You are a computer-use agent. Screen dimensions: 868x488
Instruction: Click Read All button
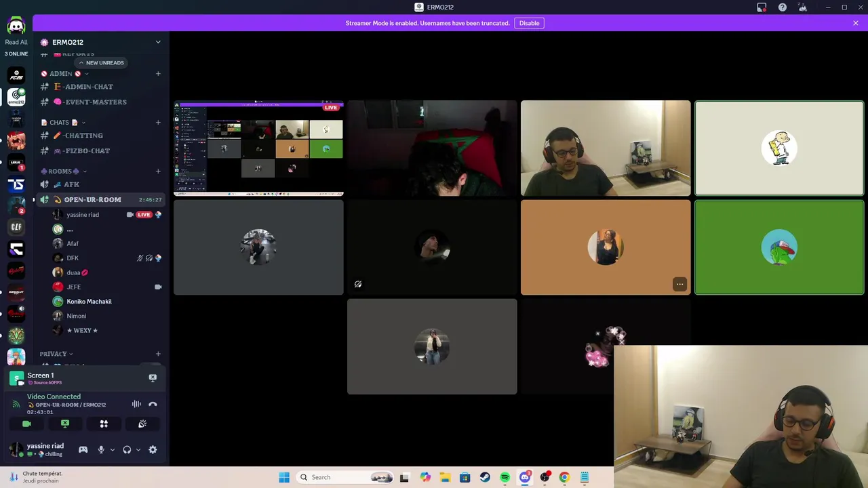click(x=16, y=42)
